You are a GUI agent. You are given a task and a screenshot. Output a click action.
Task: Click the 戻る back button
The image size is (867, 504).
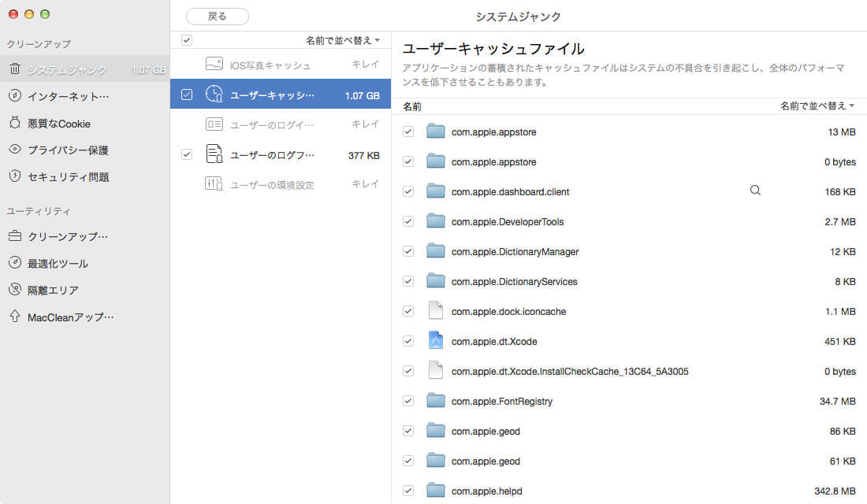pyautogui.click(x=217, y=16)
